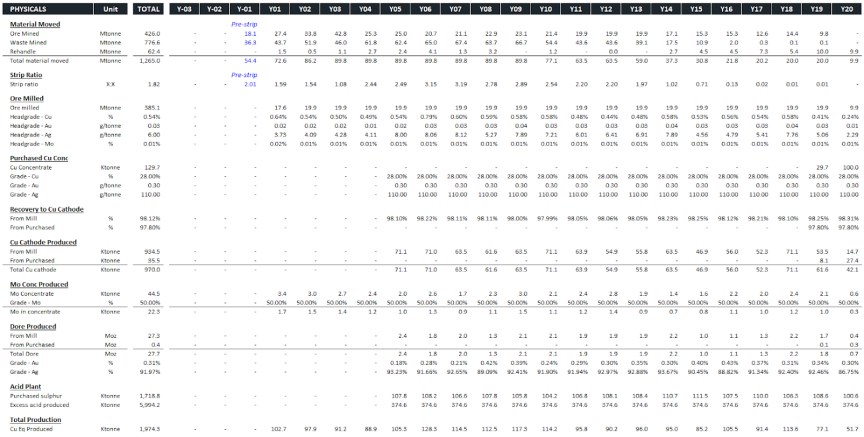Screen dimensions: 864x437
Task: Click the Ore Mined total value 426.0
Action: (x=150, y=33)
